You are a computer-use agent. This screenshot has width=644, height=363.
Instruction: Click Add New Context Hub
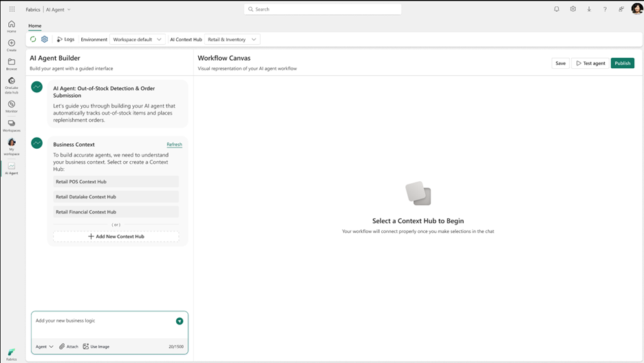(x=116, y=236)
